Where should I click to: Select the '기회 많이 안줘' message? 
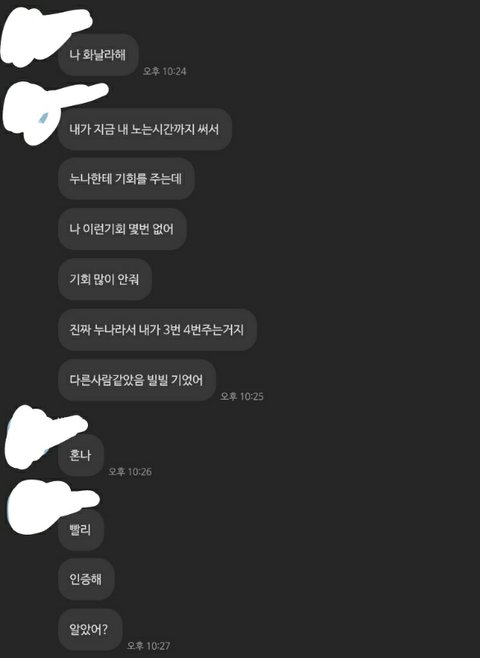[x=104, y=279]
